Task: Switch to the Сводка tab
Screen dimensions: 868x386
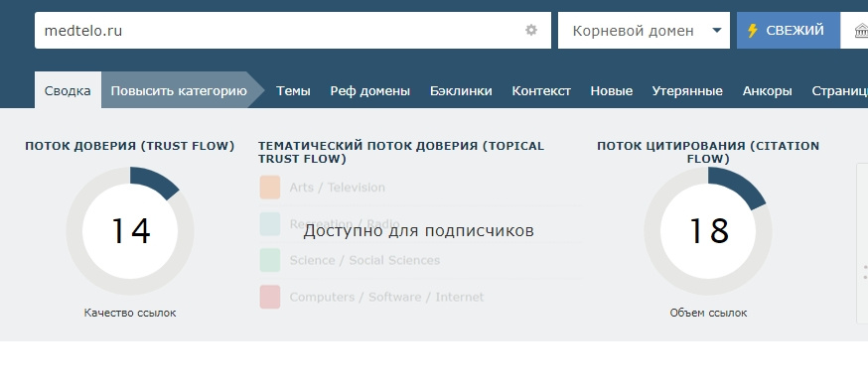Action: pyautogui.click(x=68, y=90)
